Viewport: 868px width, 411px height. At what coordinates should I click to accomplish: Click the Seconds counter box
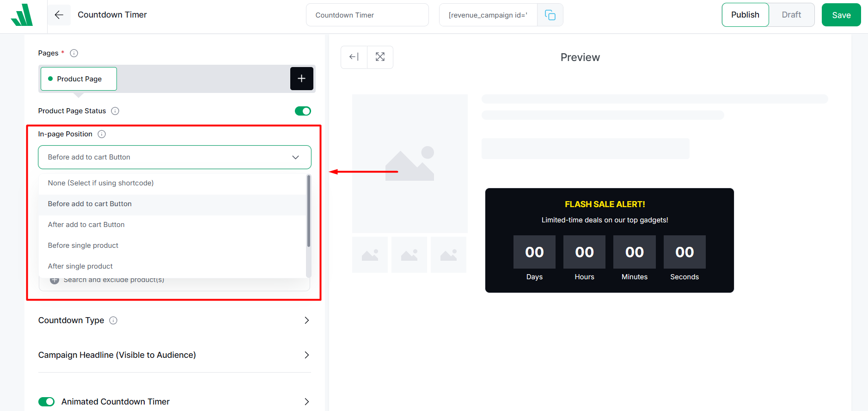tap(685, 252)
